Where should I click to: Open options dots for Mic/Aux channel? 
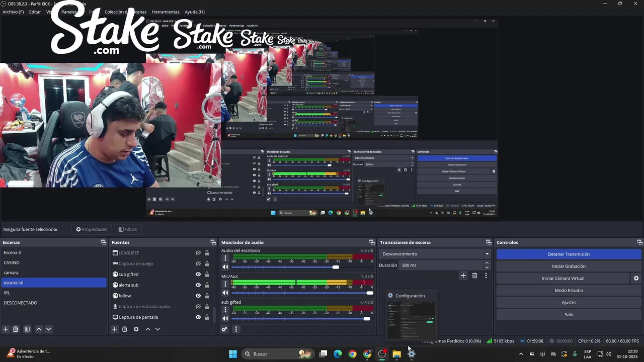tap(225, 284)
